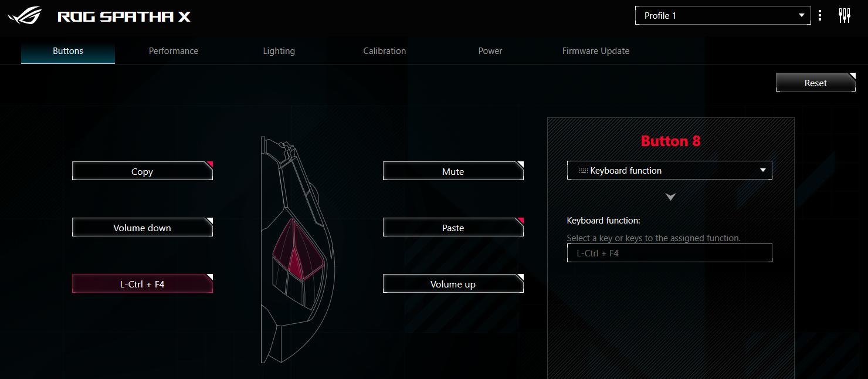Click the equalizer settings icon top right
The width and height of the screenshot is (868, 379).
845,15
